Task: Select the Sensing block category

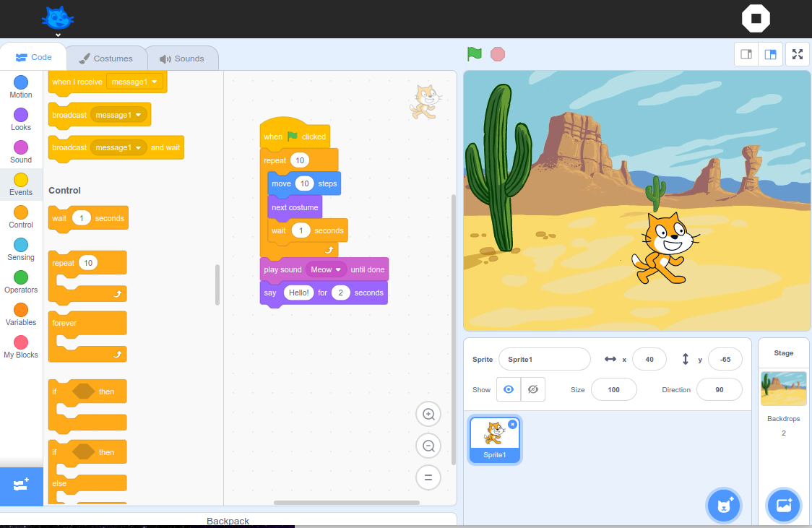Action: coord(21,250)
